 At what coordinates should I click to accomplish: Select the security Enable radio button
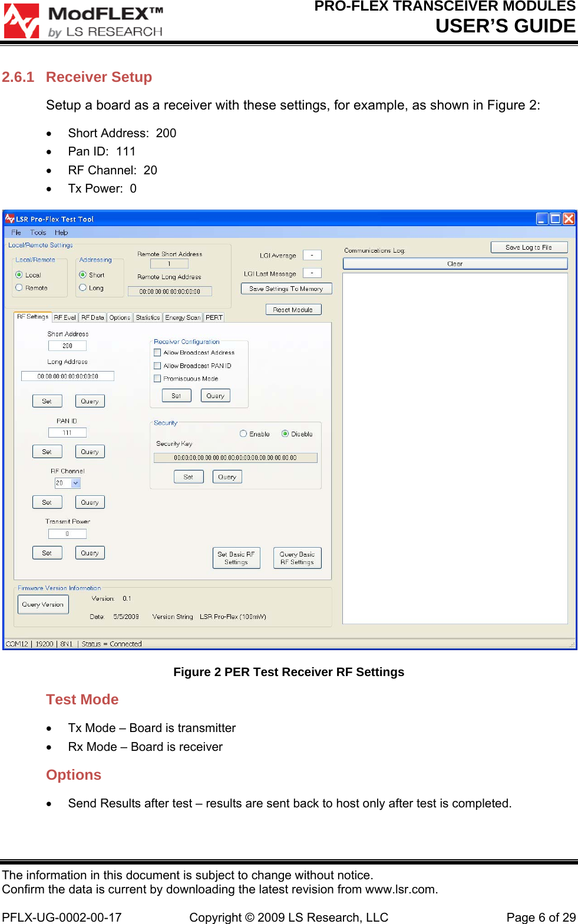coord(243,434)
